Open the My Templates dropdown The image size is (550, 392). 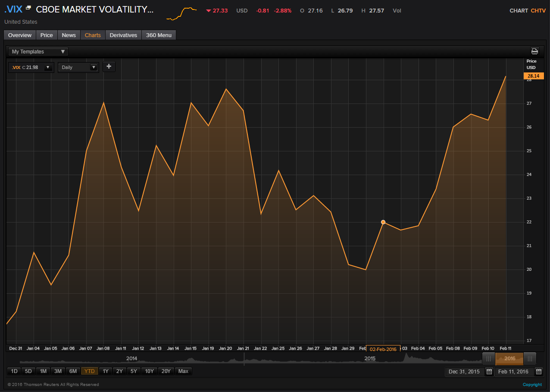[38, 52]
